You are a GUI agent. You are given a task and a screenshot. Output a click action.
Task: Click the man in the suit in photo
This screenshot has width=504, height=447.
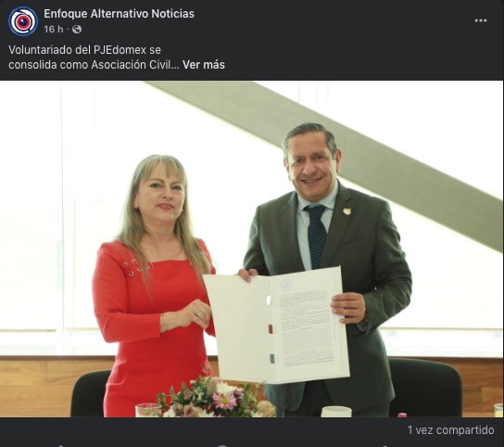[328, 267]
